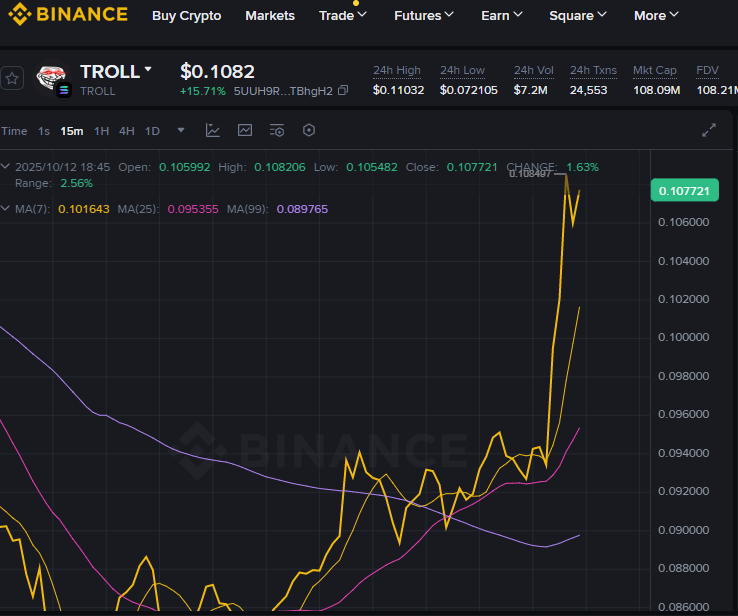Select the 1D time interval

pyautogui.click(x=152, y=131)
